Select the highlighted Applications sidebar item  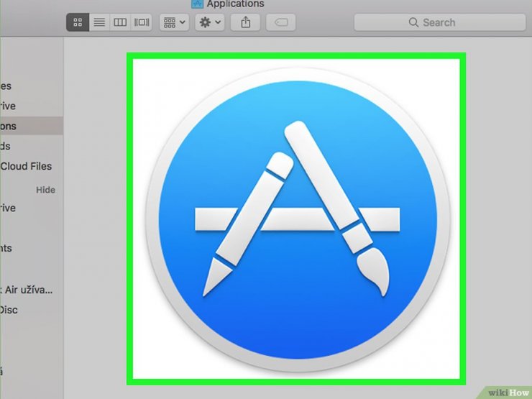coord(31,126)
